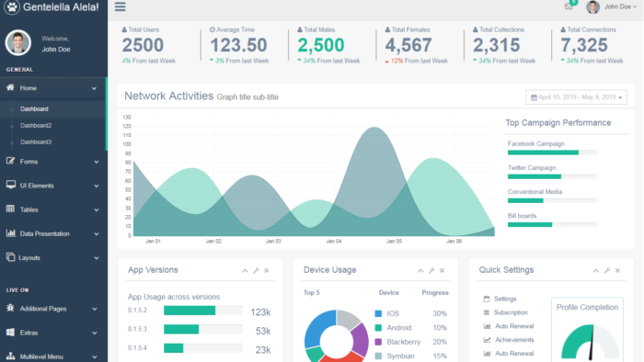Click the Total Connections value 7,325
644x362 pixels.
click(x=584, y=45)
